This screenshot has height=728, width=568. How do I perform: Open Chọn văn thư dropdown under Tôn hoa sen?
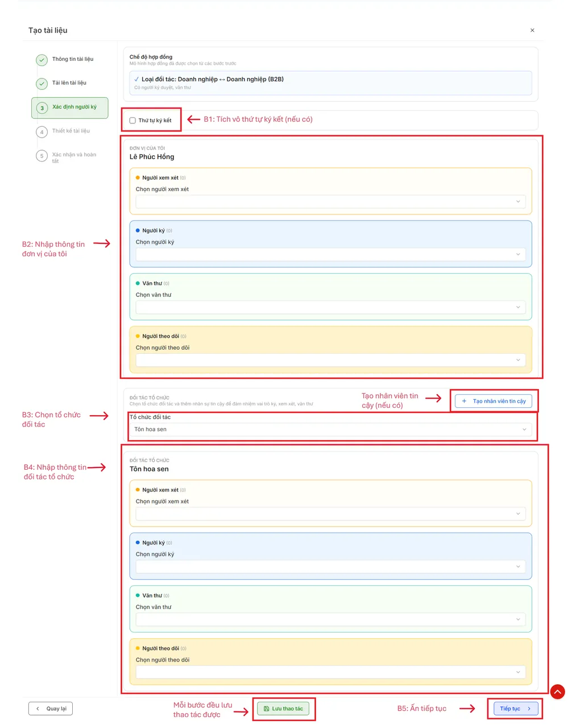coord(330,619)
